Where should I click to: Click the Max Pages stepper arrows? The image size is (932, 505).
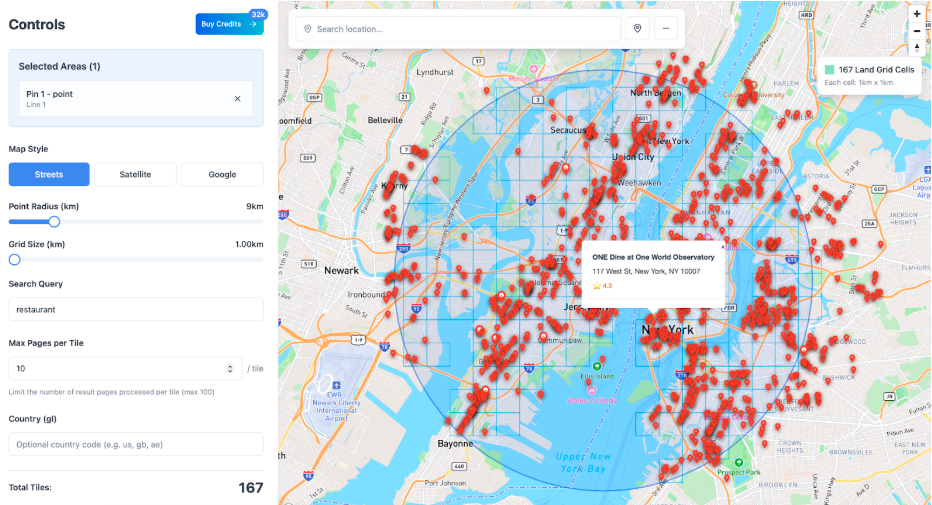[x=230, y=368]
